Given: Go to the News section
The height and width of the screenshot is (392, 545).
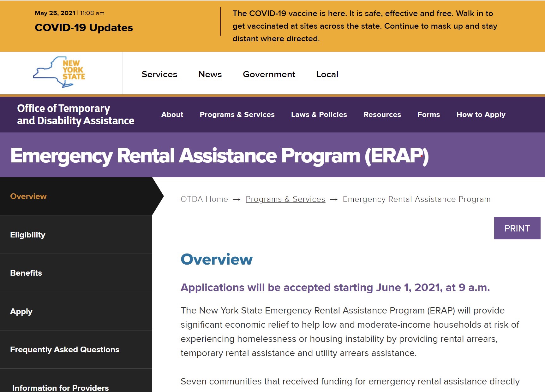Looking at the screenshot, I should 210,74.
